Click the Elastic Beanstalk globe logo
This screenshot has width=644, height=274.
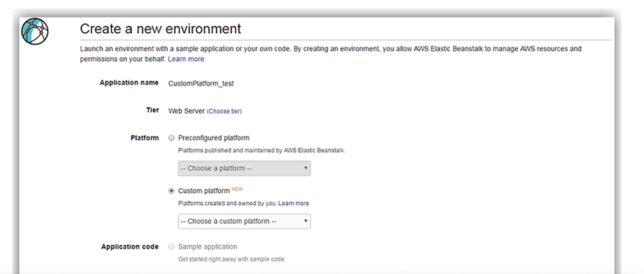35,31
